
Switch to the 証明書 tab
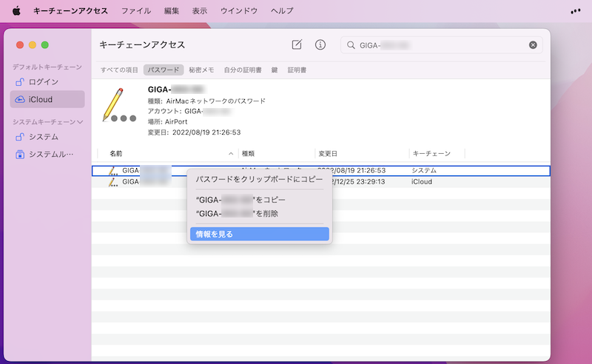click(297, 70)
